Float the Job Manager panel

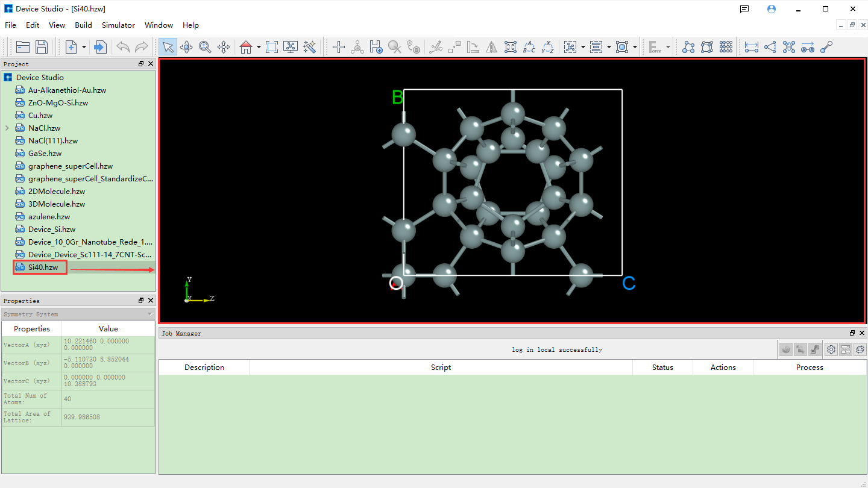(x=852, y=333)
